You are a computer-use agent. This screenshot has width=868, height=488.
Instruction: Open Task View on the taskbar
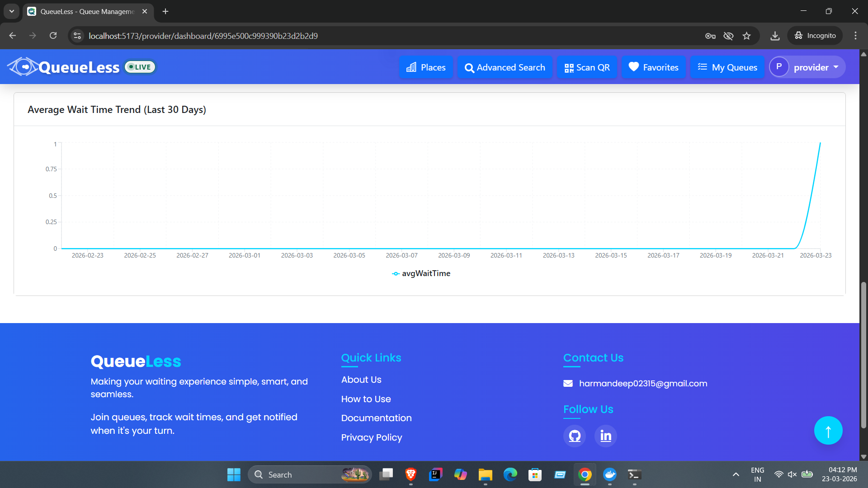(386, 475)
